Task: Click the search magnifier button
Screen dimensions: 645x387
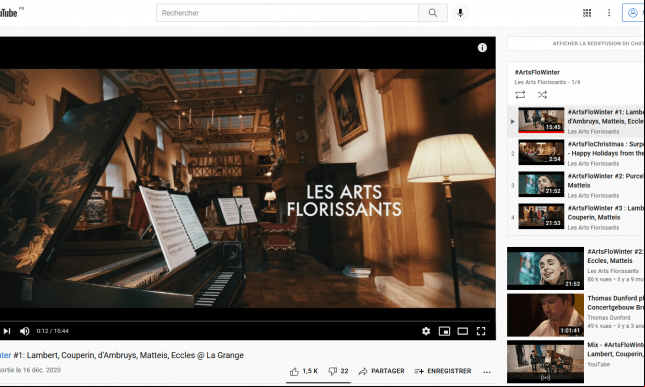Action: click(x=433, y=13)
